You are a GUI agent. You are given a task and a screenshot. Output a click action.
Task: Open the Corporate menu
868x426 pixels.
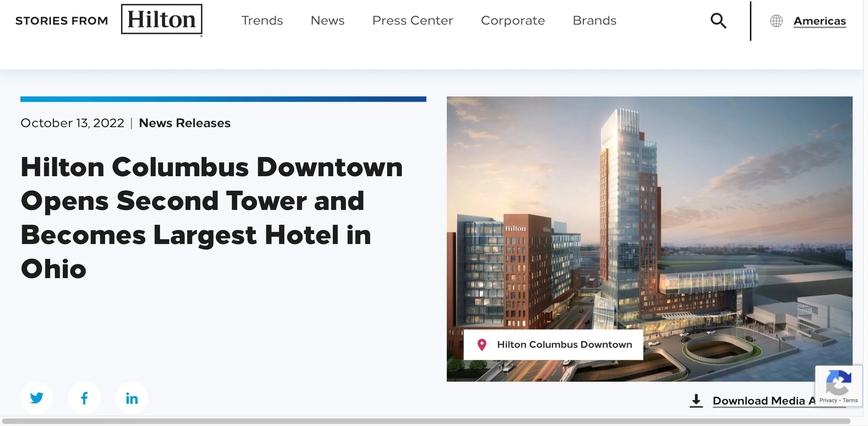coord(513,20)
